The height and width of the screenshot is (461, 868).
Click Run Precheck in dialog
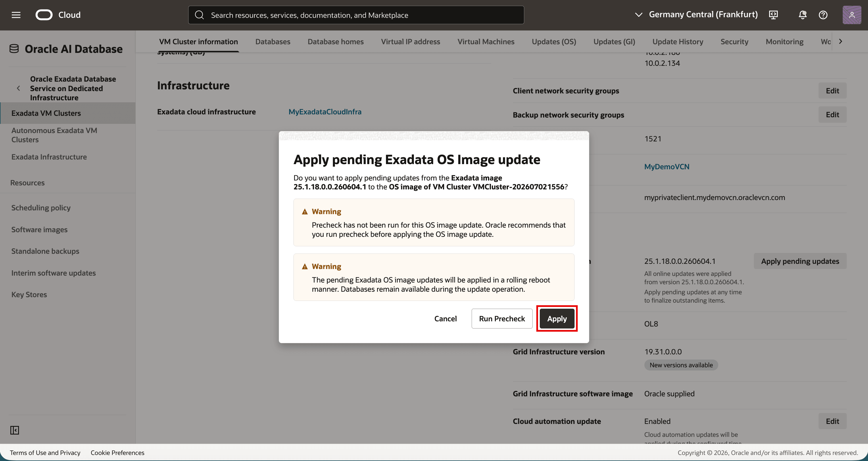(x=502, y=318)
